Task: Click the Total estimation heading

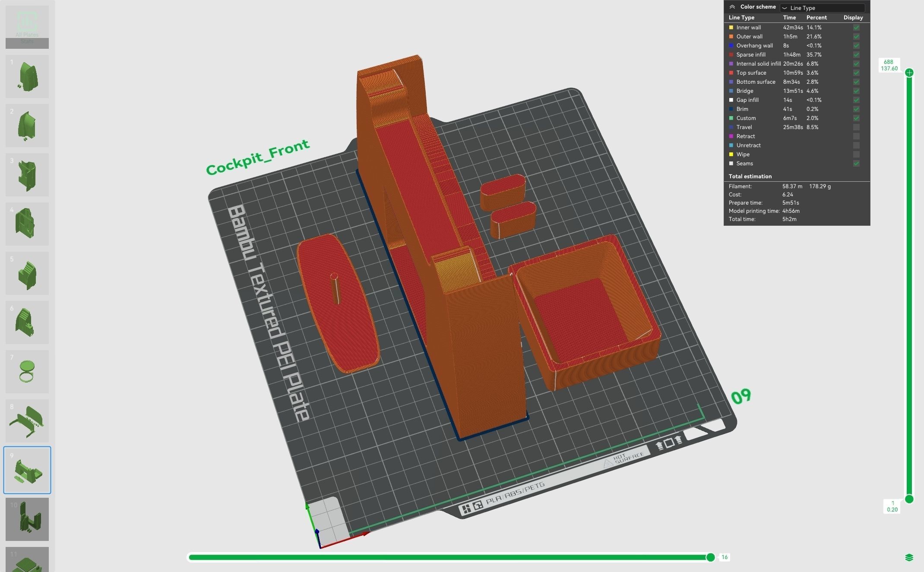Action: [750, 177]
